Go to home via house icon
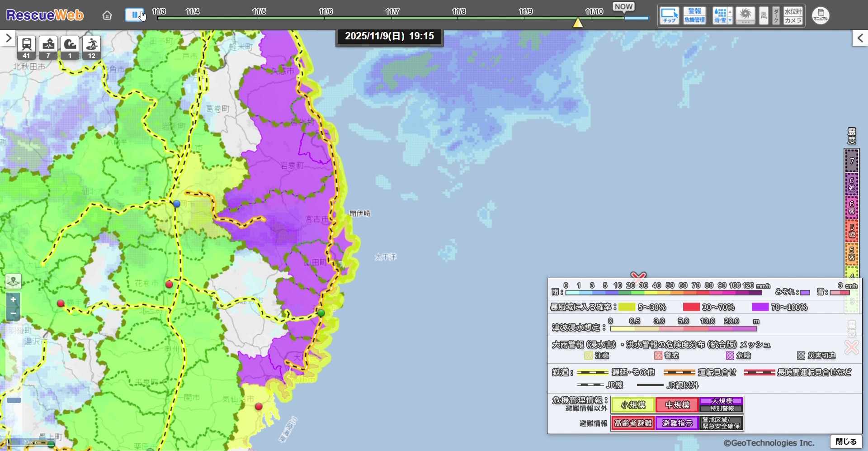Viewport: 868px width, 451px height. tap(107, 15)
